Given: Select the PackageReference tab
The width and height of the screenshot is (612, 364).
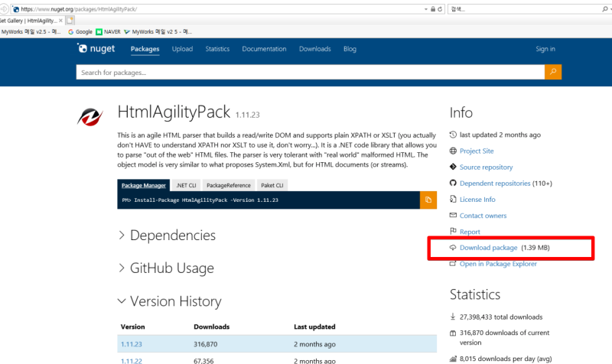Looking at the screenshot, I should point(228,185).
